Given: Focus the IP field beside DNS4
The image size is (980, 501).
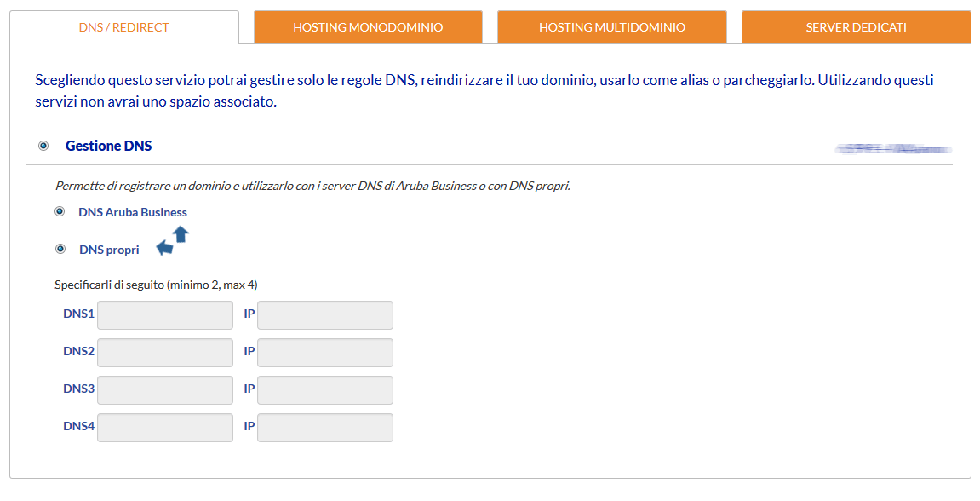Looking at the screenshot, I should 324,427.
